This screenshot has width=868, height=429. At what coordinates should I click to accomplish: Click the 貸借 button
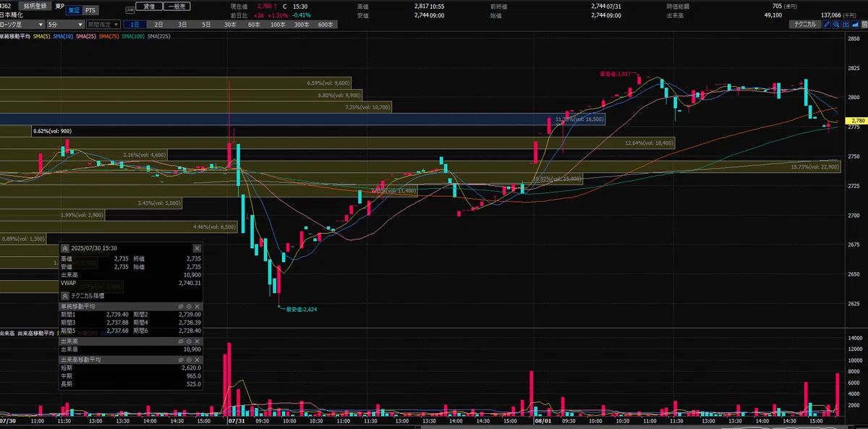pos(149,6)
